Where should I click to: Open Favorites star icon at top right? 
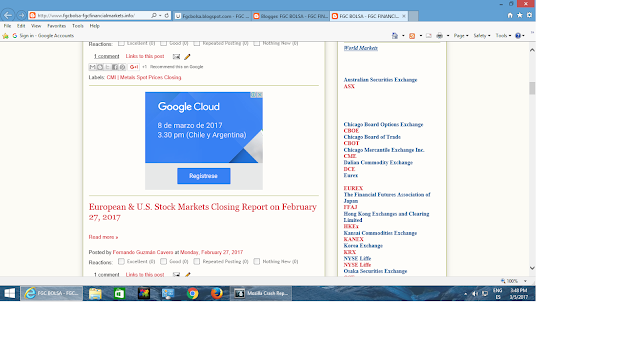click(x=520, y=15)
